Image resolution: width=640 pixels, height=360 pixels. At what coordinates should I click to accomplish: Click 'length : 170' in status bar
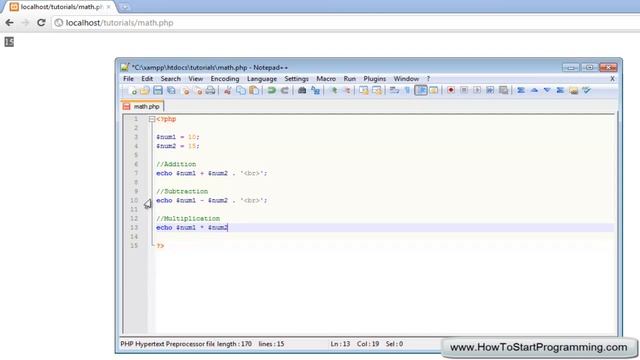point(234,344)
